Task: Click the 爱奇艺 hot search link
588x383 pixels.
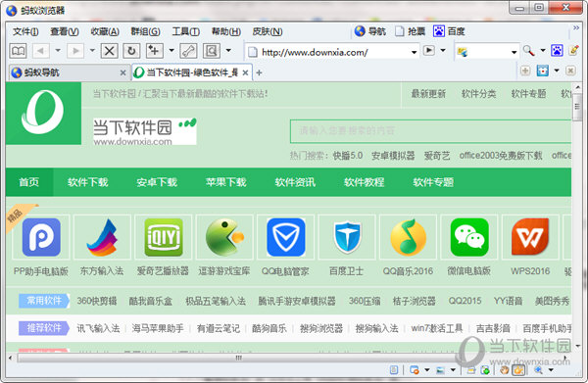Action: (437, 156)
